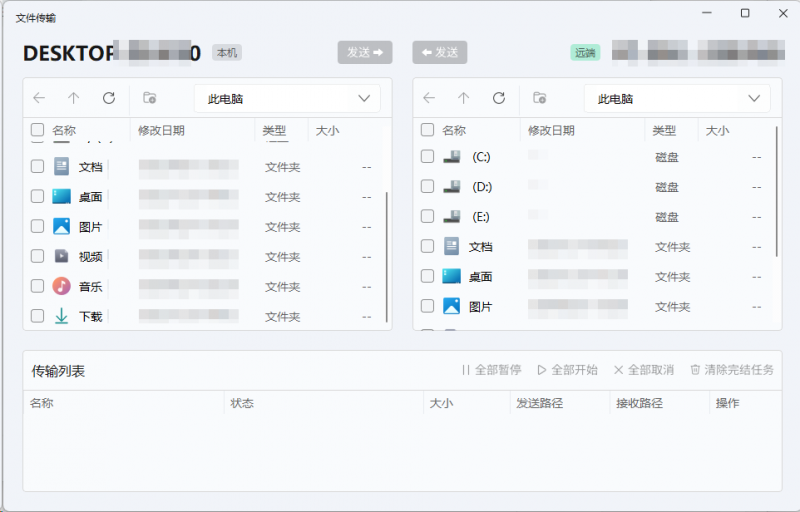Click local 音乐 folder icon
Screen dimensions: 800x512
click(61, 286)
